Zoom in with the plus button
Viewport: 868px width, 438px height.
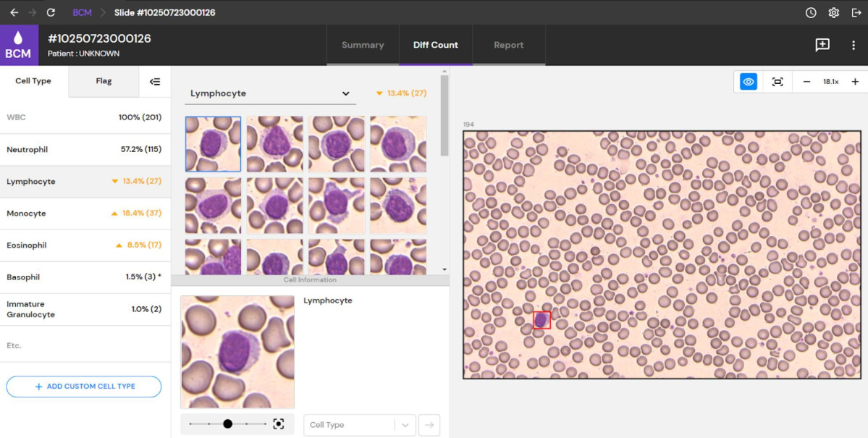pyautogui.click(x=855, y=82)
